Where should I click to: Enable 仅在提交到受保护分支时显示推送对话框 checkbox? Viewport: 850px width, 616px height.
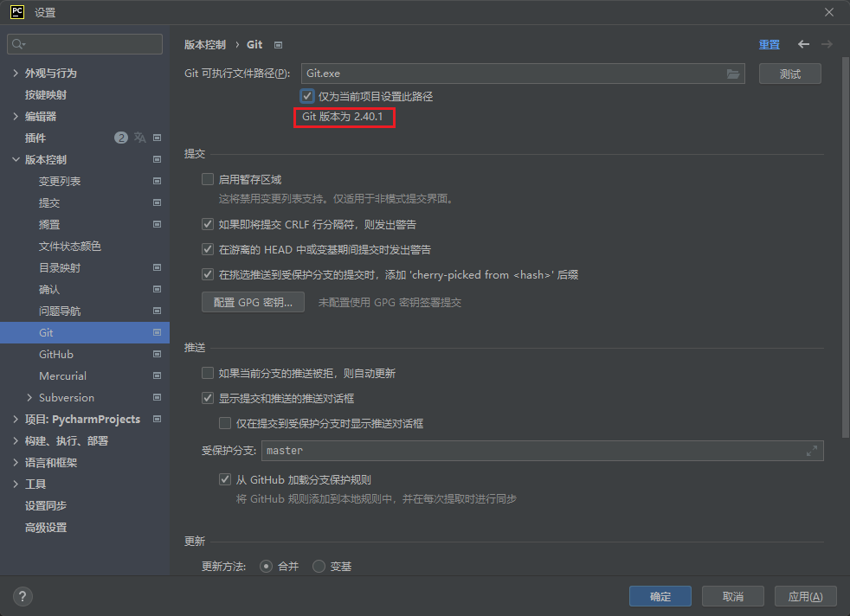click(x=225, y=424)
